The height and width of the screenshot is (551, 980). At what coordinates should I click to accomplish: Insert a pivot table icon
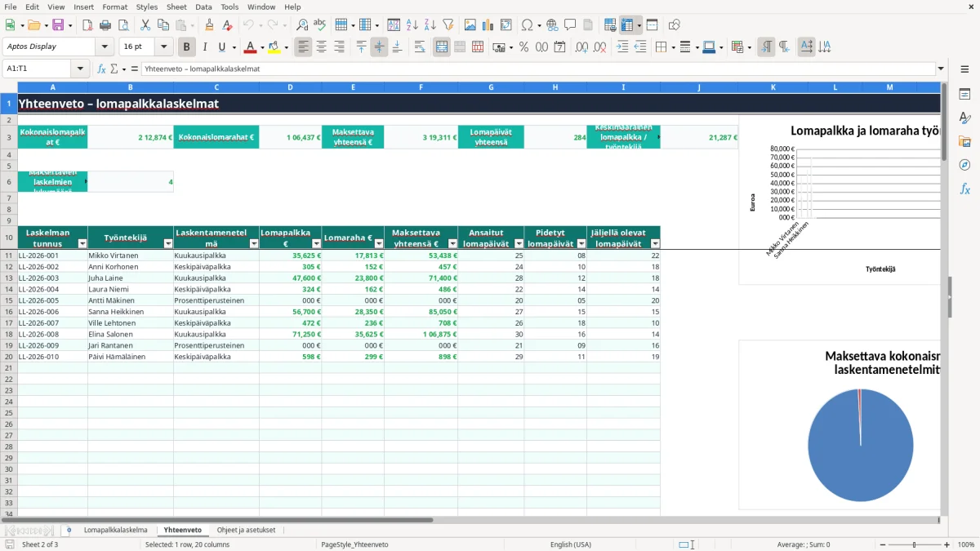506,25
